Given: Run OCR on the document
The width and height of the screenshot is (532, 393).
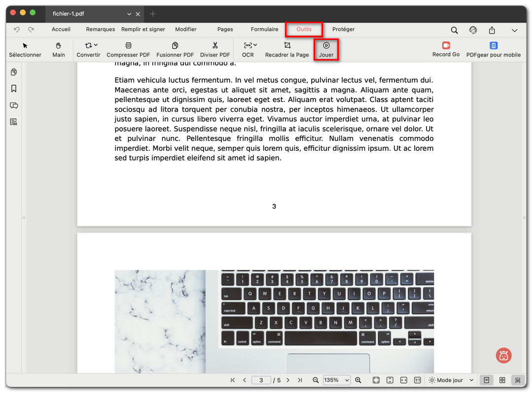Looking at the screenshot, I should pyautogui.click(x=248, y=49).
